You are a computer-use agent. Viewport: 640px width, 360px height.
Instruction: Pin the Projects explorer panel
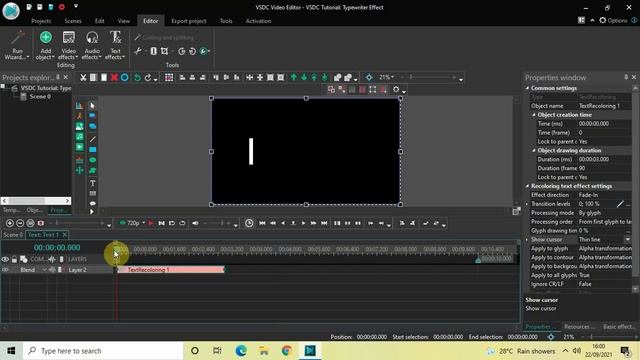click(x=58, y=77)
